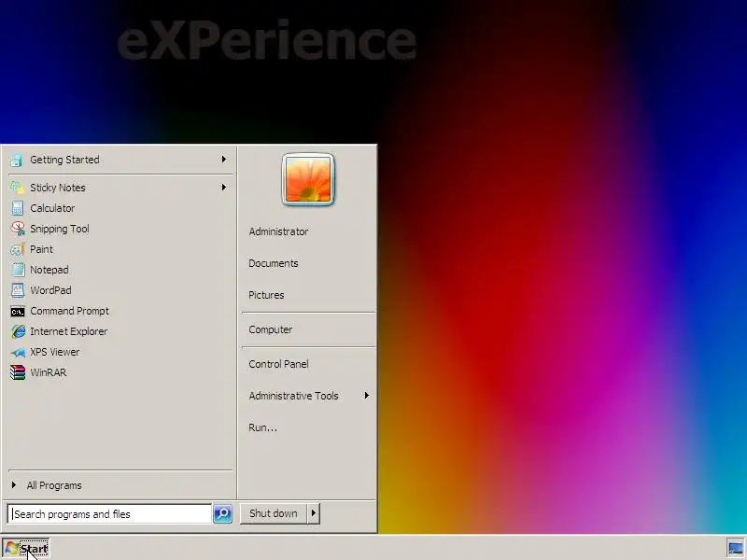Select the Internet Explorer label
Image resolution: width=747 pixels, height=560 pixels.
[68, 331]
